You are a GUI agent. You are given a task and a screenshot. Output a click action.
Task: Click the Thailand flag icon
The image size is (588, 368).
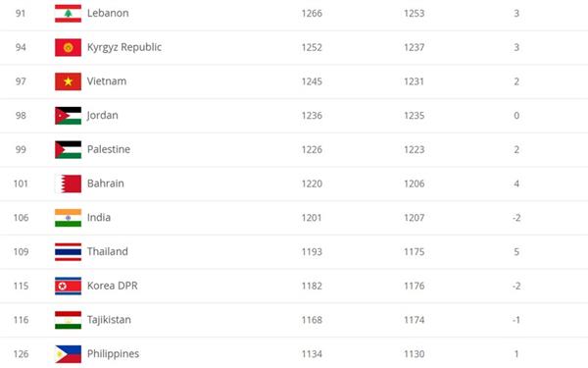click(x=68, y=251)
